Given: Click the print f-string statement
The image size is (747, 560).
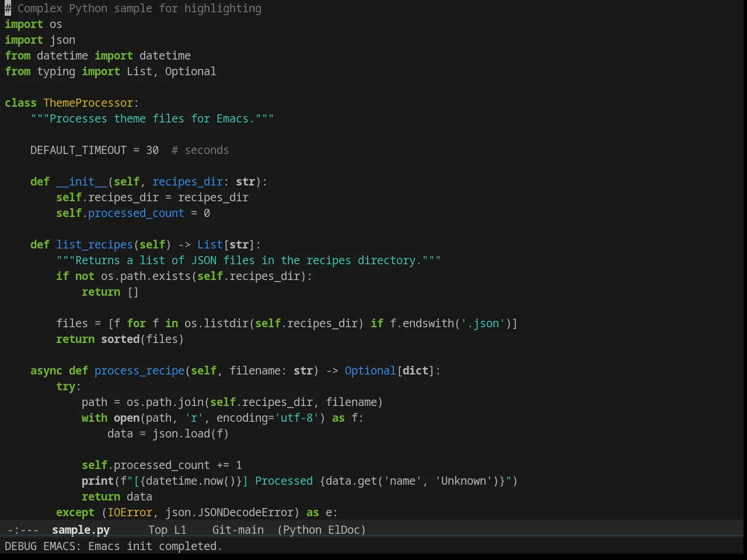Looking at the screenshot, I should [x=299, y=481].
